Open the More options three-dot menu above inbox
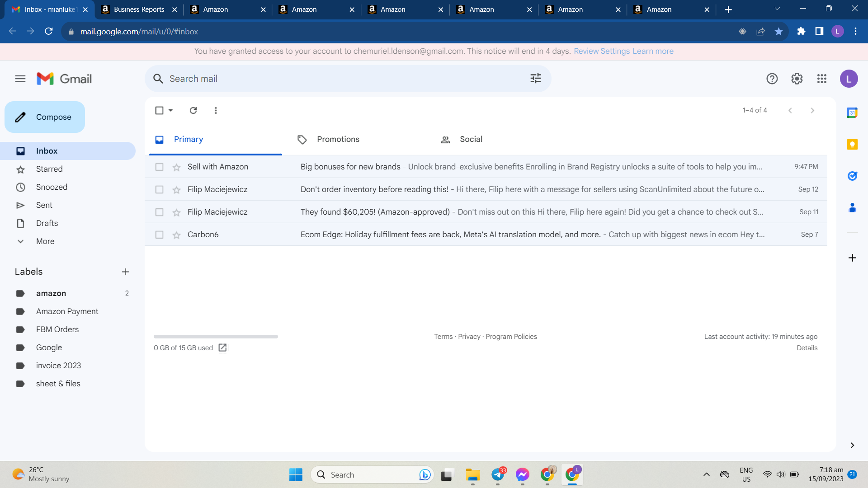868x488 pixels. (x=216, y=110)
